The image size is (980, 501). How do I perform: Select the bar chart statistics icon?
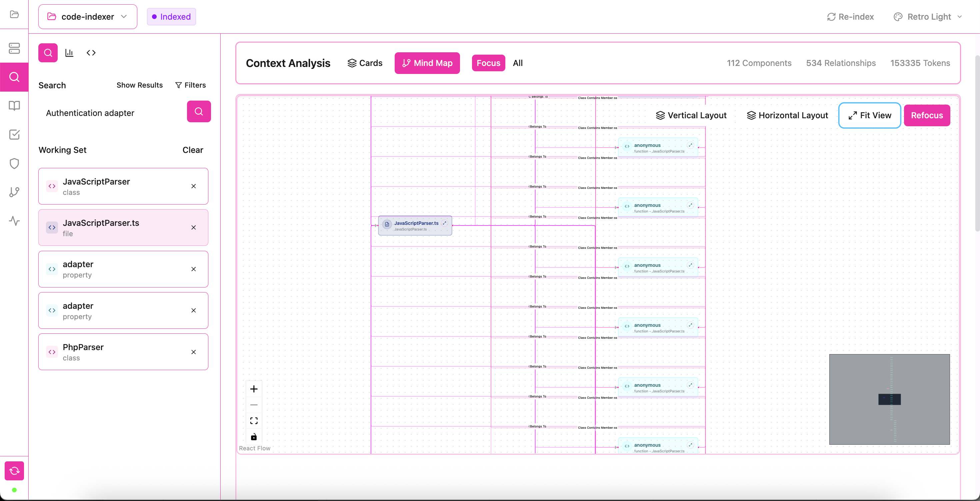coord(69,53)
